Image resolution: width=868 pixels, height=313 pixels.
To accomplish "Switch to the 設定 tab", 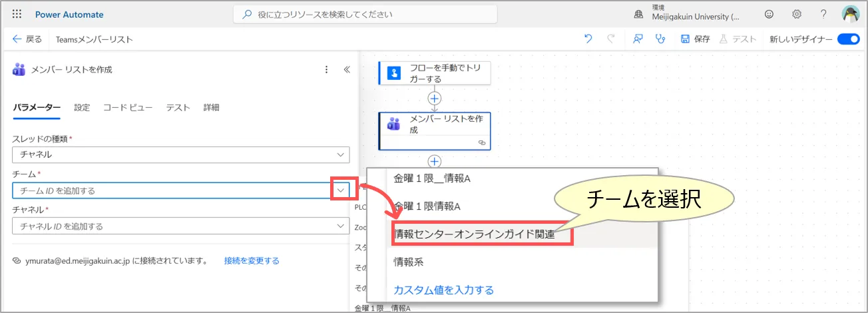I will 82,108.
